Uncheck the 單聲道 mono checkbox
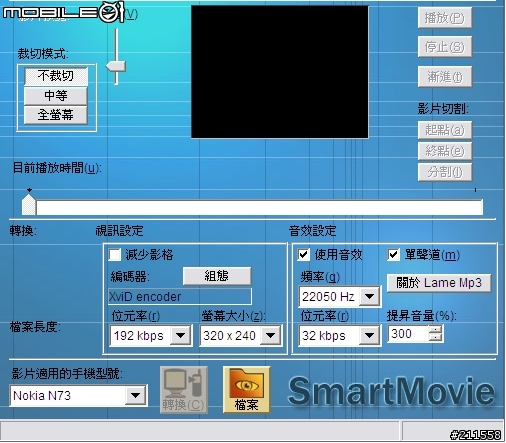 click(393, 255)
